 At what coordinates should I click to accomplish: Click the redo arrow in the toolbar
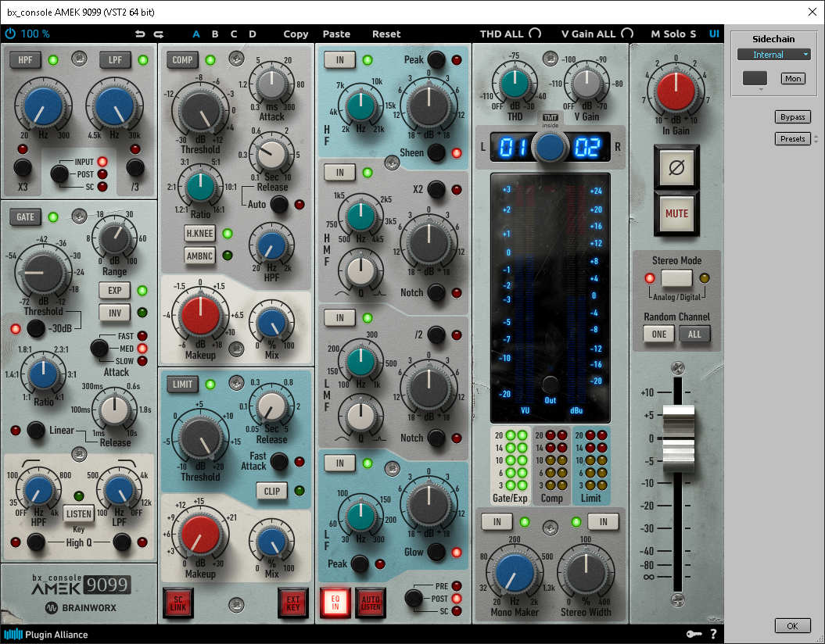tap(159, 34)
